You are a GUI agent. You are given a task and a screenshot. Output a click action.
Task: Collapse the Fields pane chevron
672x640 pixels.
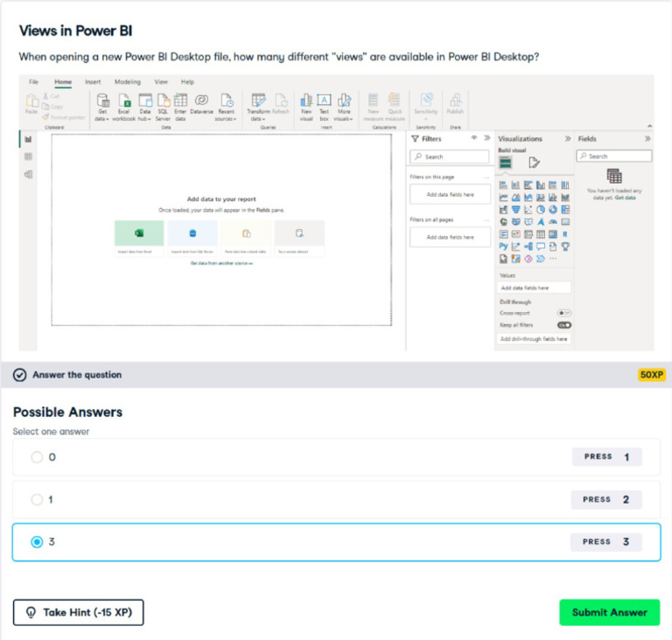coord(647,138)
